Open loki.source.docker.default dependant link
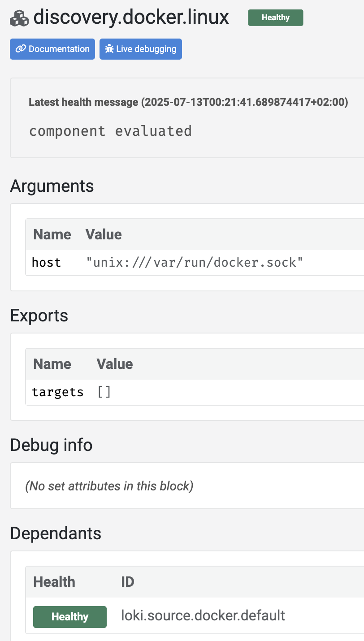 tap(203, 615)
